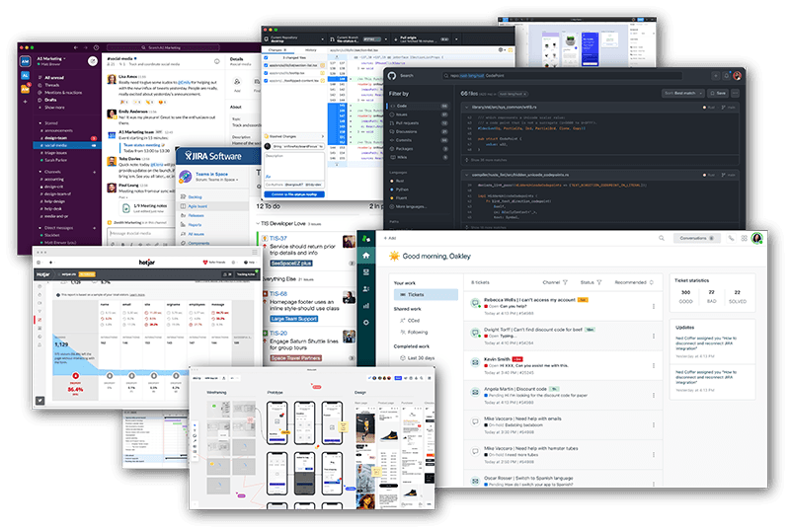Collapse the Channels section in Slack sidebar
This screenshot has width=790, height=532.
point(40,172)
